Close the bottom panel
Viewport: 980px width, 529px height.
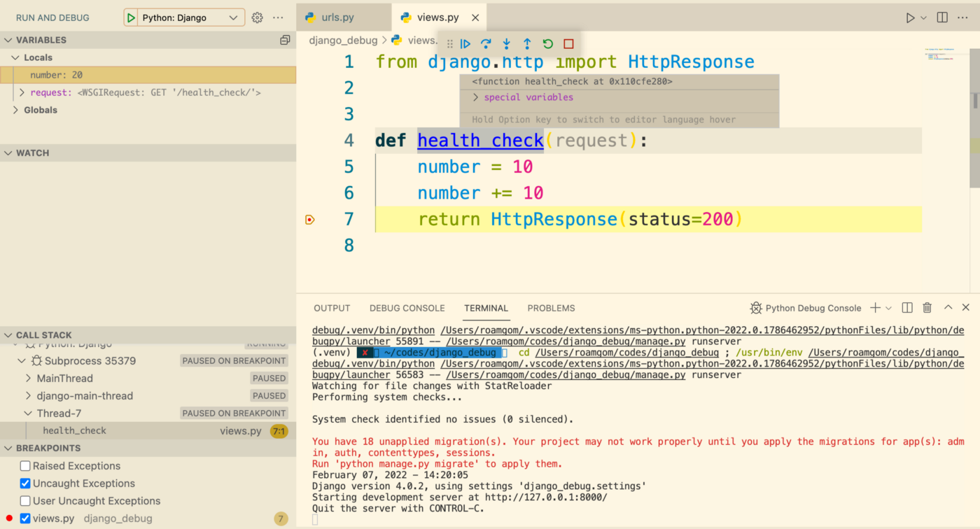click(x=966, y=308)
